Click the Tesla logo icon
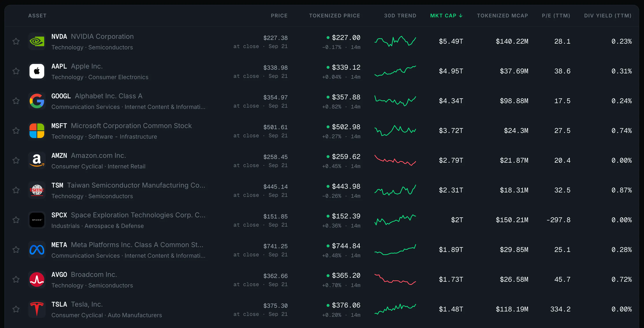Viewport: 644px width, 328px height. point(37,309)
